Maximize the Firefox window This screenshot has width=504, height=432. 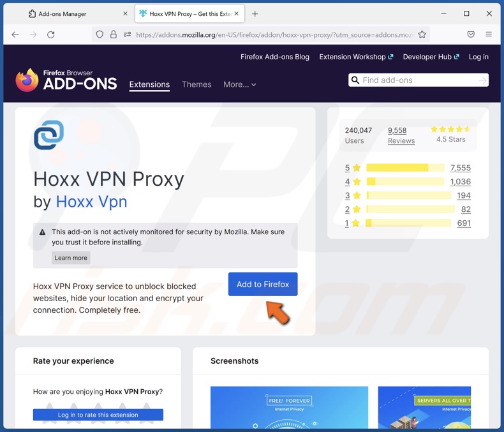pos(466,13)
